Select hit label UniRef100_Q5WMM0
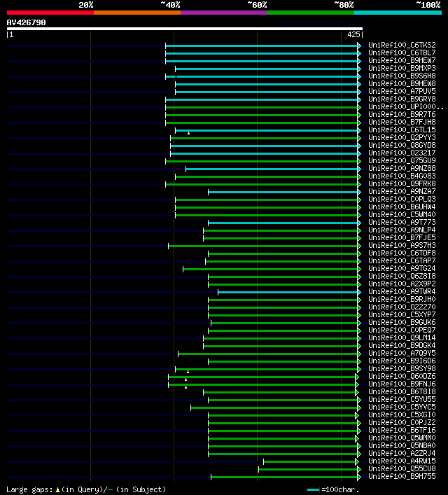The image size is (448, 495). 402,438
